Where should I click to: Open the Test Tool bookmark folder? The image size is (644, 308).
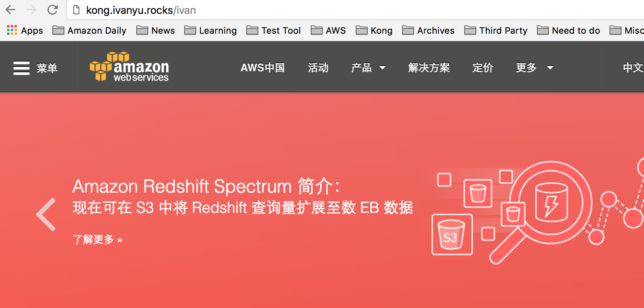pyautogui.click(x=273, y=30)
